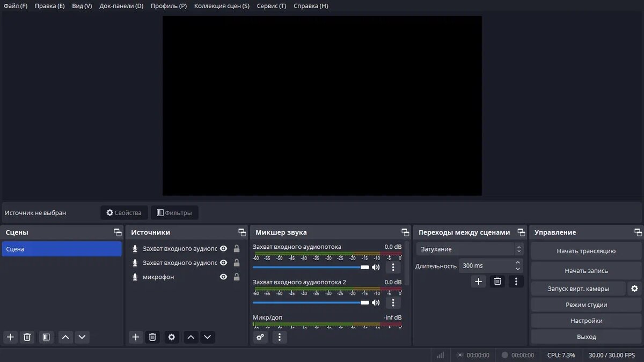Mute Захват входного аудиопотока channel

376,267
